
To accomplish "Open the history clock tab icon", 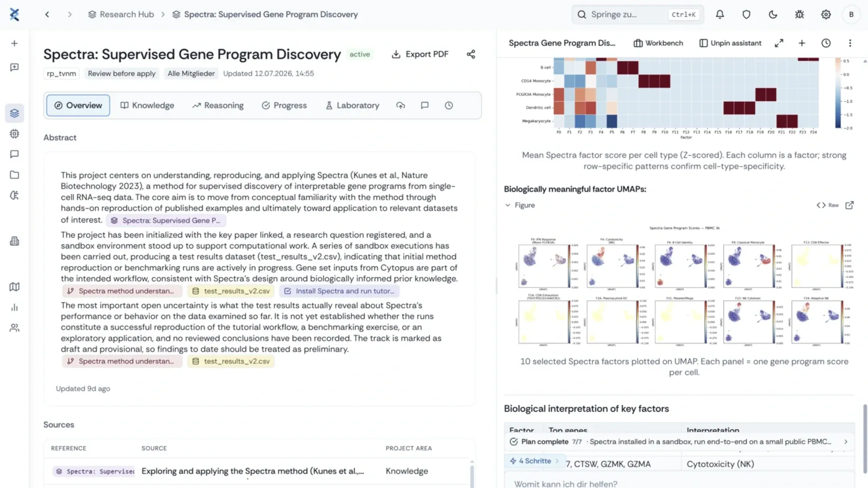I will (449, 106).
